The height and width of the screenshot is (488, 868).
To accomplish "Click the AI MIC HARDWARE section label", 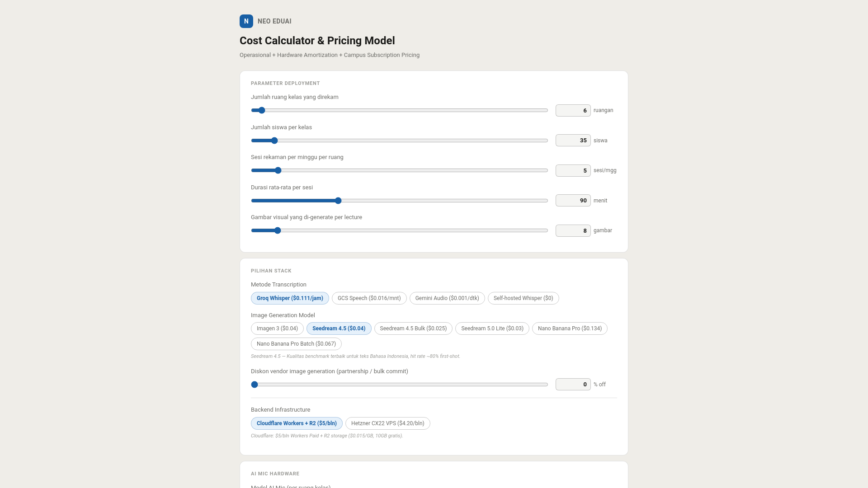I will click(x=275, y=474).
